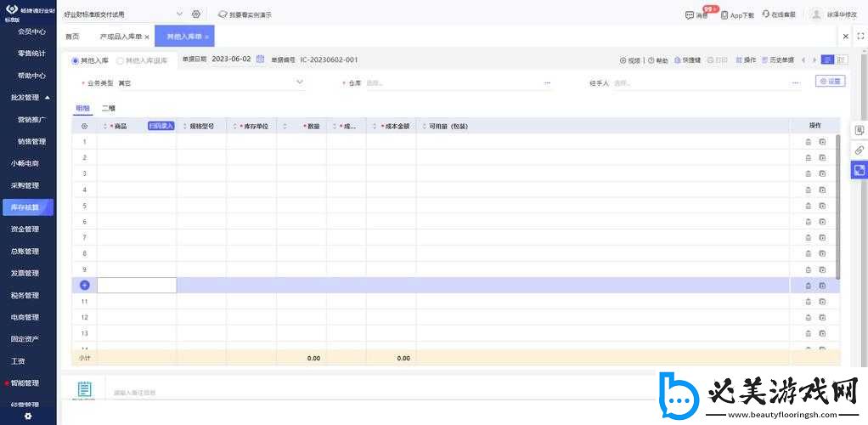Select the 其他入库退库 radio button
Screen dimensions: 868x425
coord(120,60)
